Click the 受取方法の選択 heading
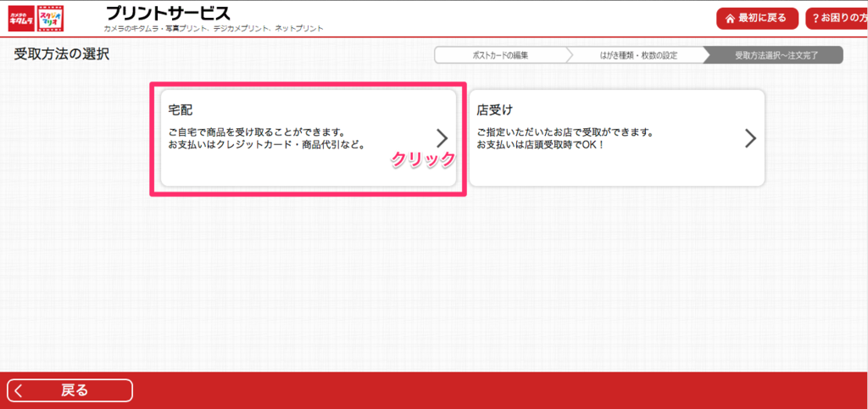868x409 pixels. coord(61,54)
